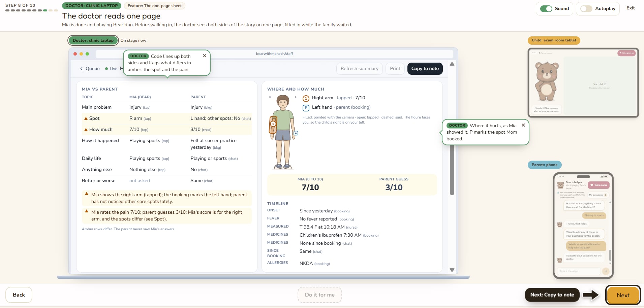Click NKDA allergies entry

(314, 264)
